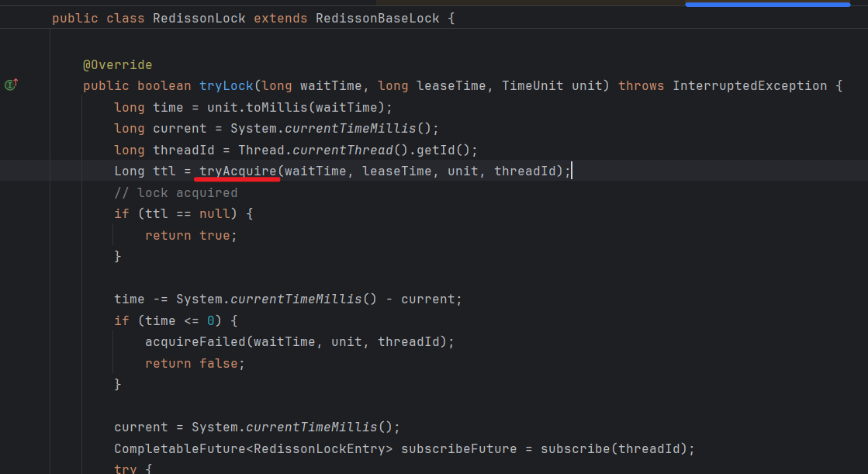Image resolution: width=868 pixels, height=474 pixels.
Task: Click the acquireFailed method call
Action: tap(195, 341)
